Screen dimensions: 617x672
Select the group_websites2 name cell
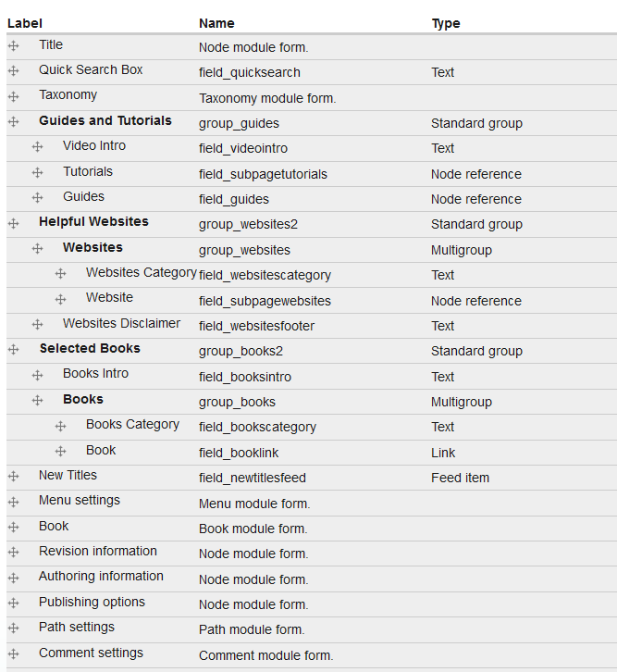point(248,225)
